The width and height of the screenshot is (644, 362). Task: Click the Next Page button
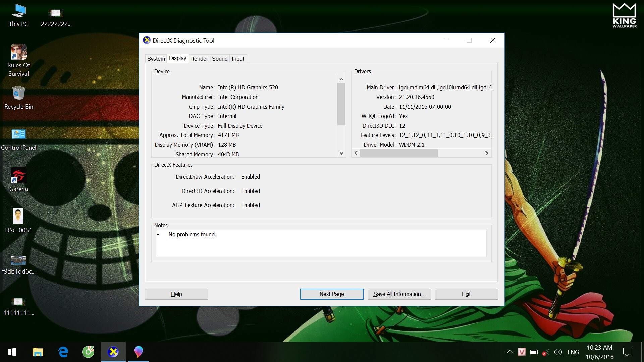[331, 294]
